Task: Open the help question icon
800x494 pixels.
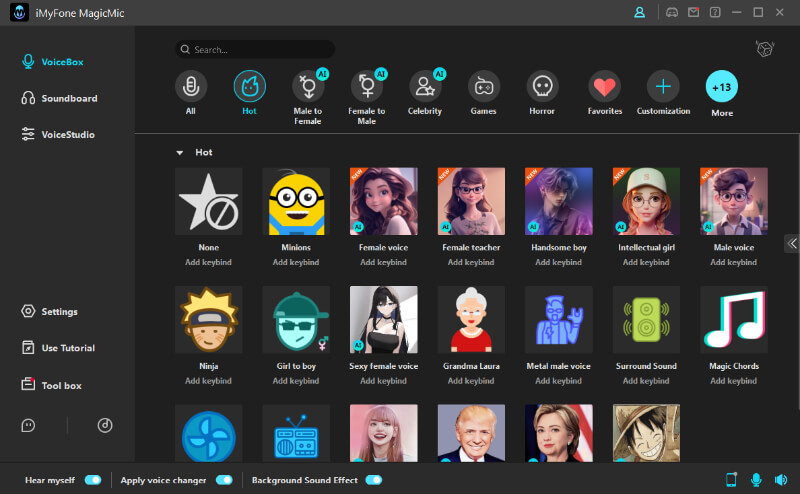Action: pyautogui.click(x=715, y=12)
